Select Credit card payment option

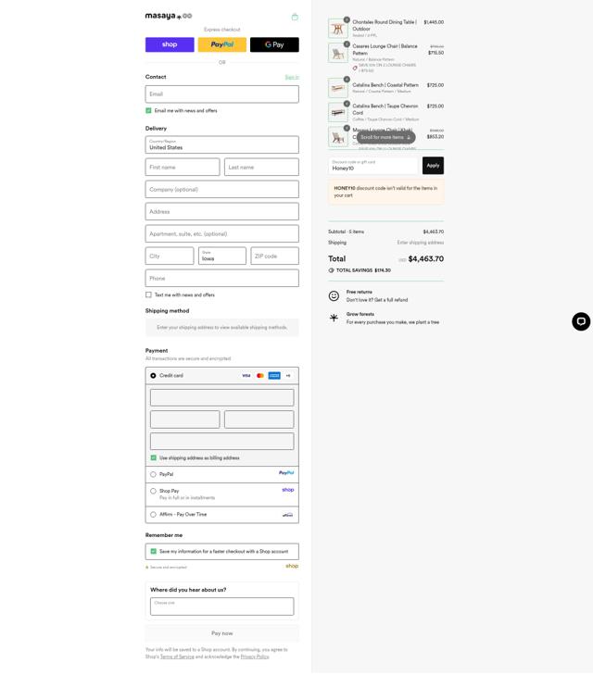coord(153,375)
